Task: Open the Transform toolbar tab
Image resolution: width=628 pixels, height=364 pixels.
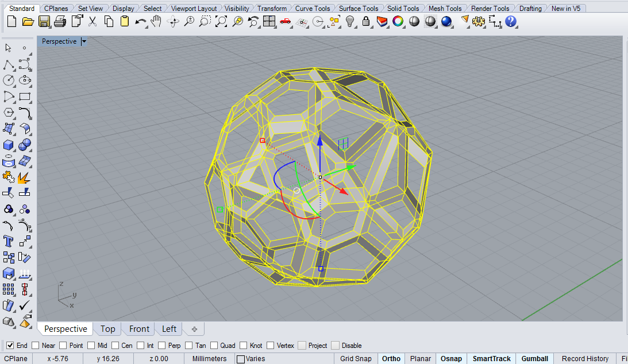Action: [272, 9]
